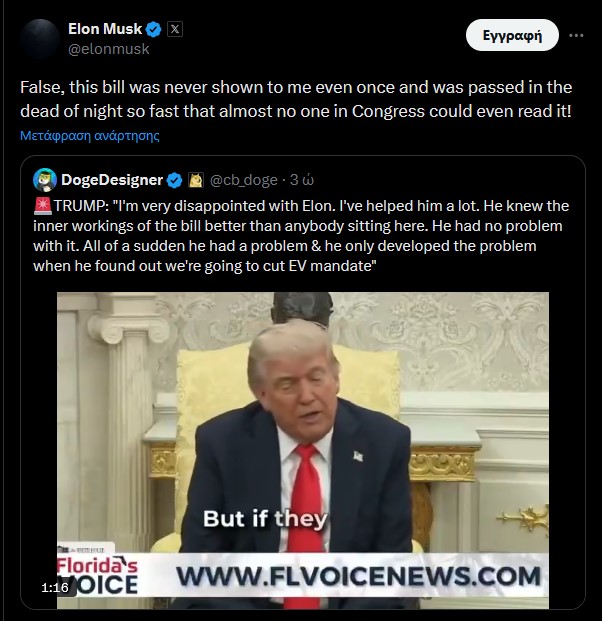Click the DogeDesigner display name
Viewport: 602px width, 621px height.
pyautogui.click(x=112, y=180)
